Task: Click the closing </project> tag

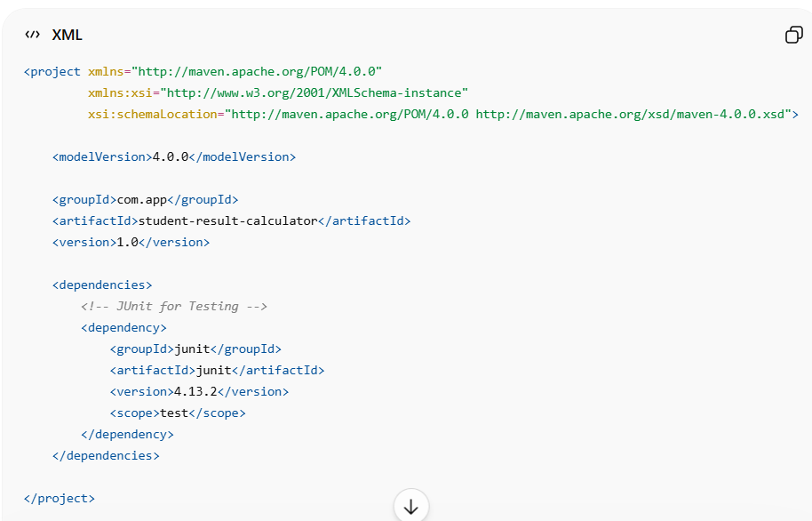Action: click(x=60, y=498)
